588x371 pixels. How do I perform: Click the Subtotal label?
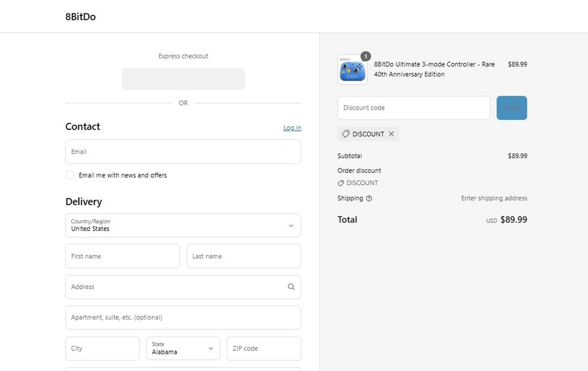click(350, 156)
